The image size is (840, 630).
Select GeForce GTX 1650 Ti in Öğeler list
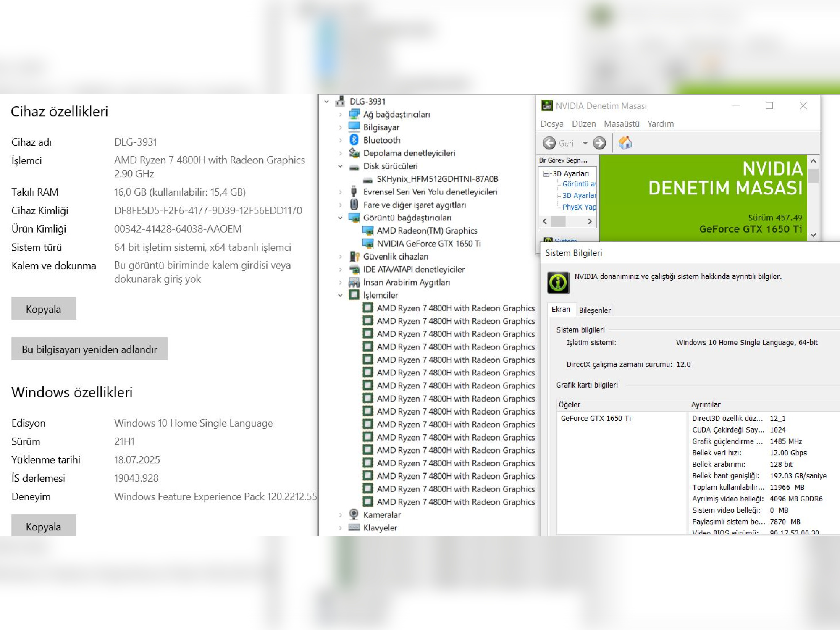point(596,418)
